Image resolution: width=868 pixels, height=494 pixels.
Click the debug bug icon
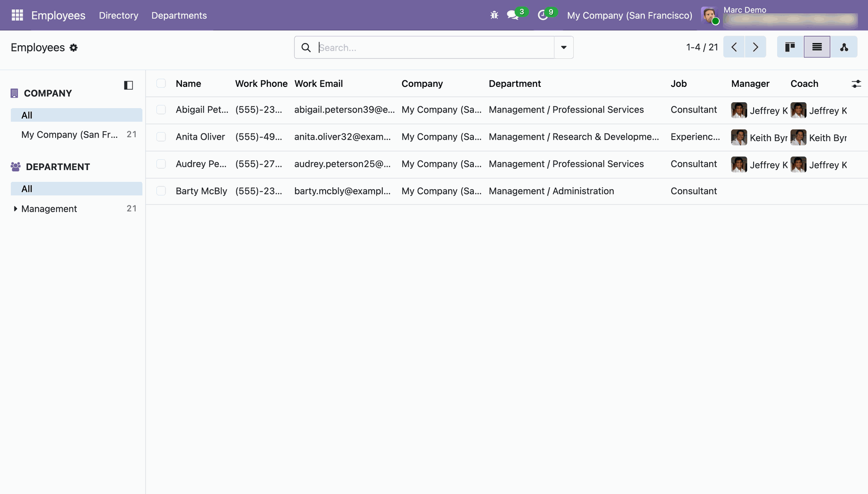coord(494,15)
